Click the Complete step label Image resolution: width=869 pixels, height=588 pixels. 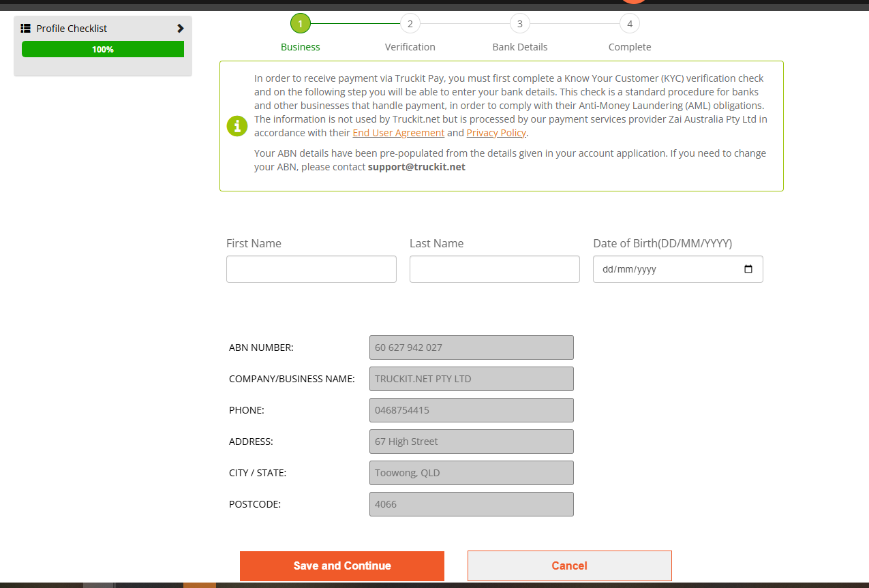(x=630, y=47)
